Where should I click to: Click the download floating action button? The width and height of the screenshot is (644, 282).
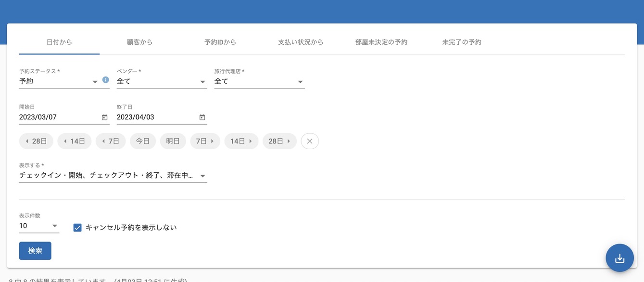[619, 258]
